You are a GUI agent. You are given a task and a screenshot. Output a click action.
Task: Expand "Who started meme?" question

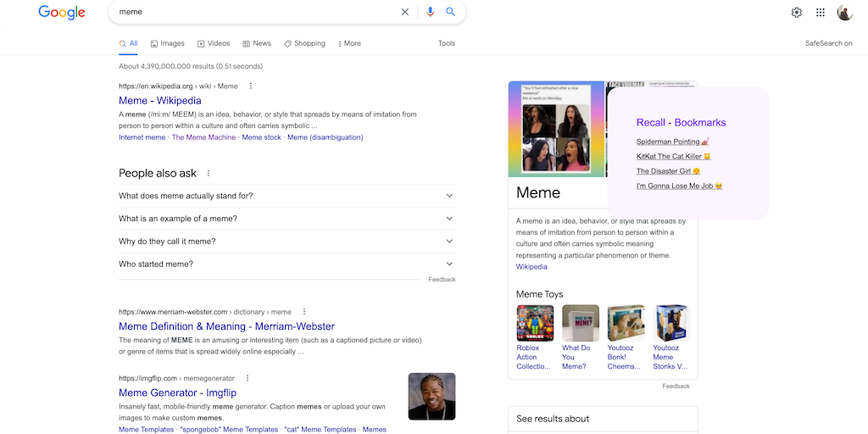pos(287,264)
